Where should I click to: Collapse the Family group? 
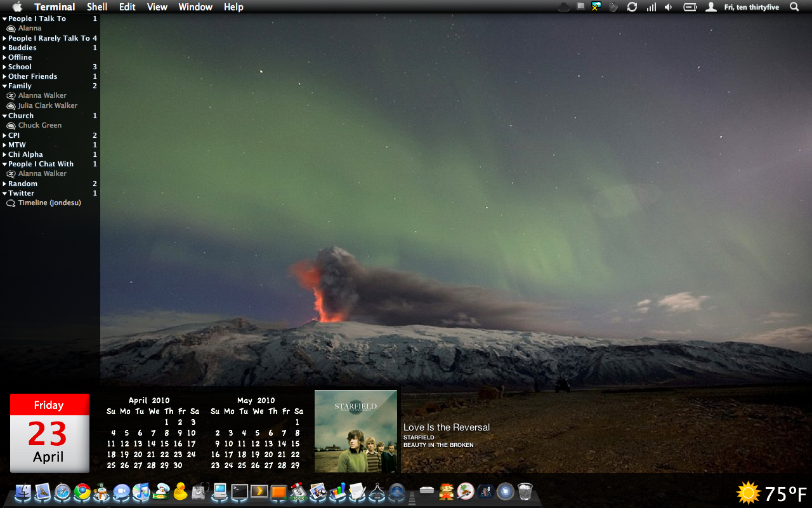tap(4, 86)
